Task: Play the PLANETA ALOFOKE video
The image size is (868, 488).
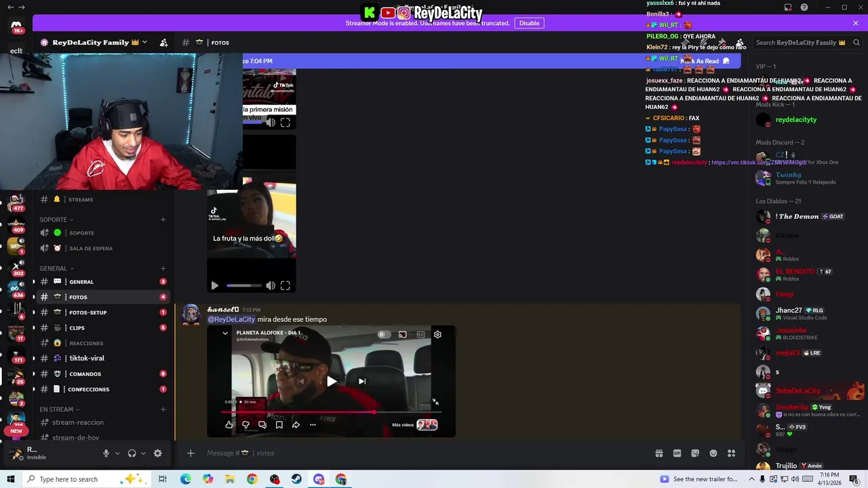Action: click(332, 382)
